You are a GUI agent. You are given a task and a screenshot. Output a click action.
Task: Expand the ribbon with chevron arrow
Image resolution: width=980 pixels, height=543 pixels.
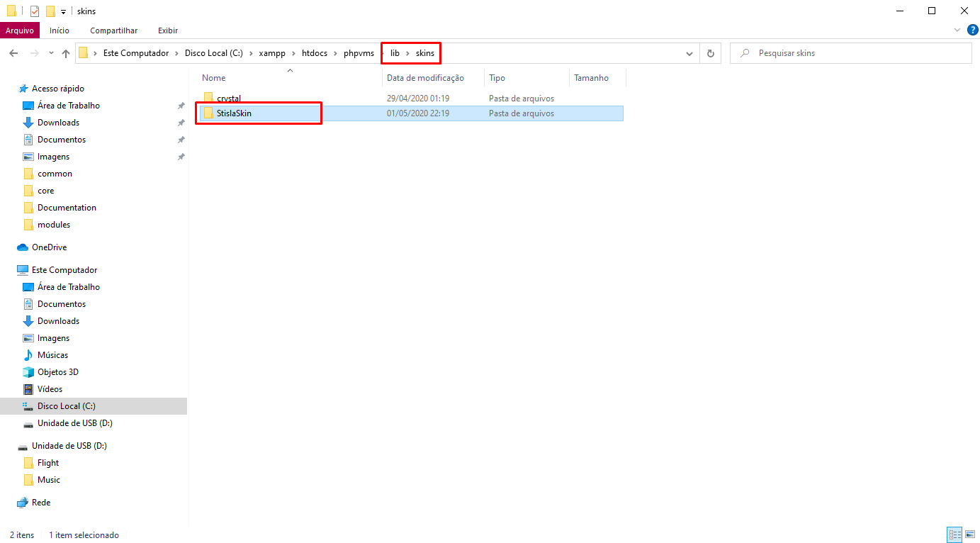957,30
